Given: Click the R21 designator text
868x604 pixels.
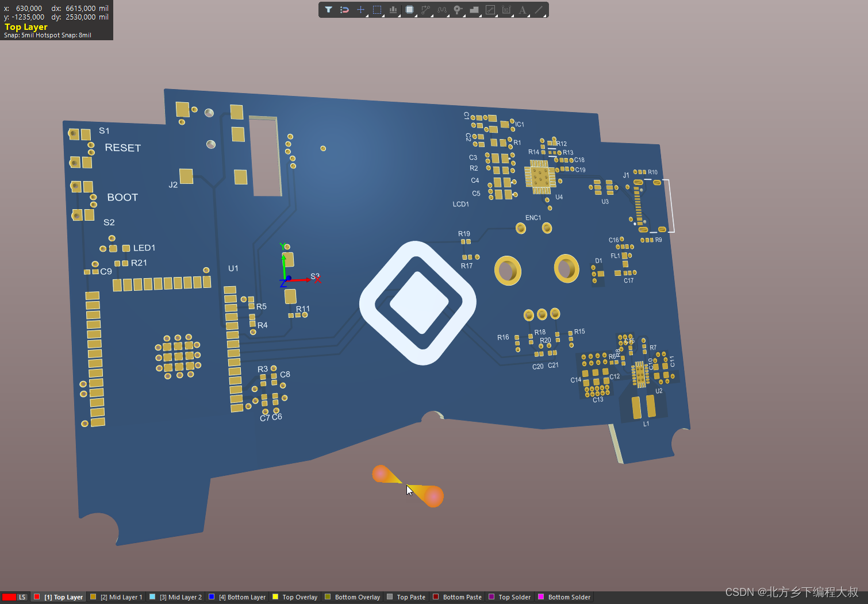Looking at the screenshot, I should 139,263.
